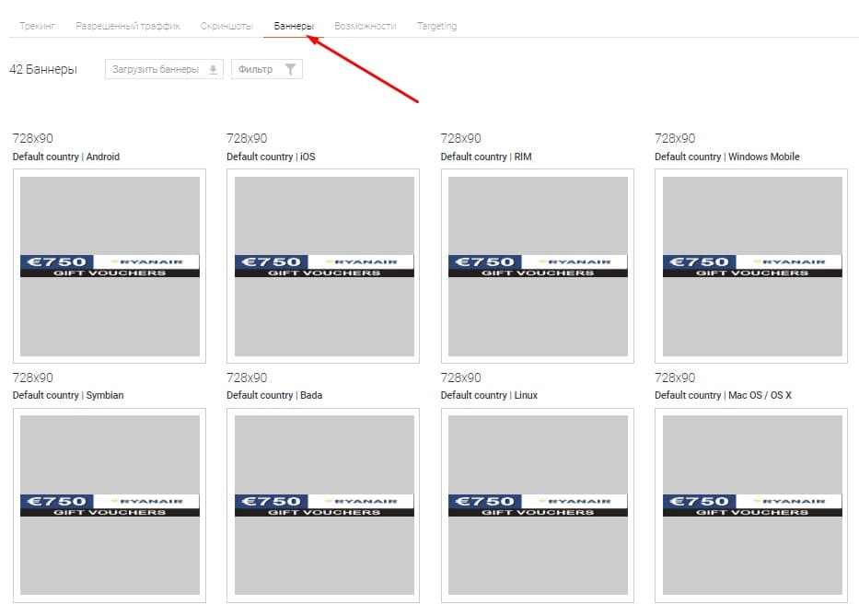Click the 'Default country | Android' label
This screenshot has width=859, height=616.
click(x=65, y=157)
